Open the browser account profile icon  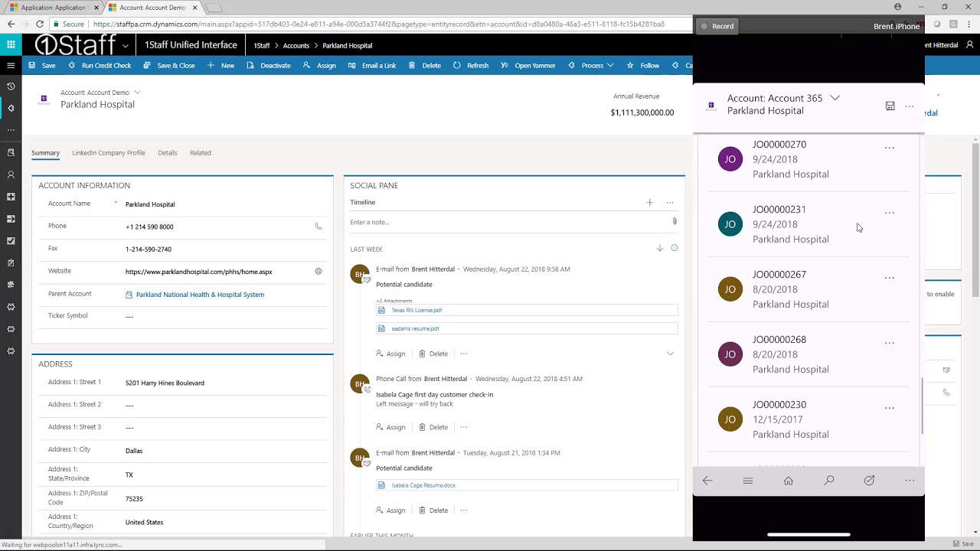click(898, 7)
